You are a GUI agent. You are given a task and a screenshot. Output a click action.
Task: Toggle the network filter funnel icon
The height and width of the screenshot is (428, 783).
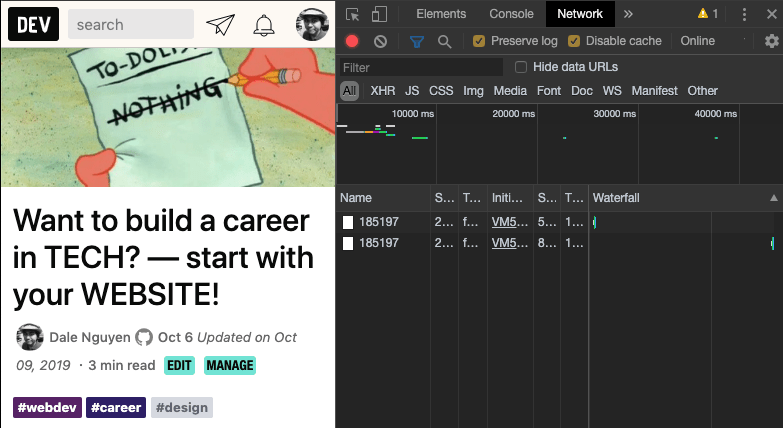point(416,41)
